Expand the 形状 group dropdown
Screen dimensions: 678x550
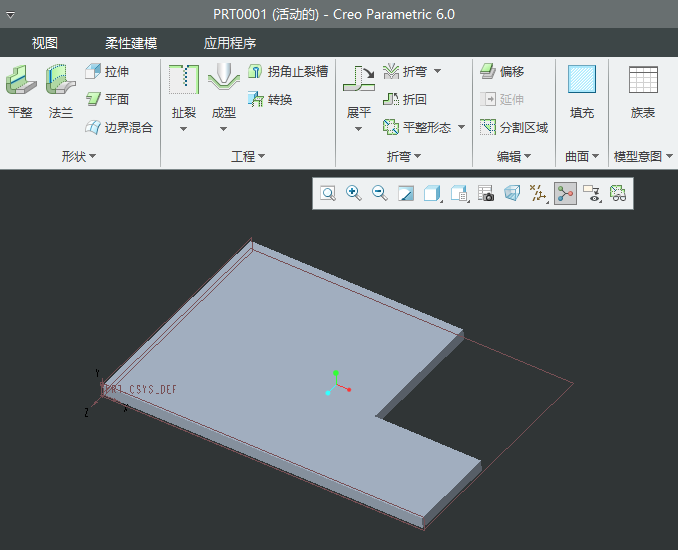(79, 156)
